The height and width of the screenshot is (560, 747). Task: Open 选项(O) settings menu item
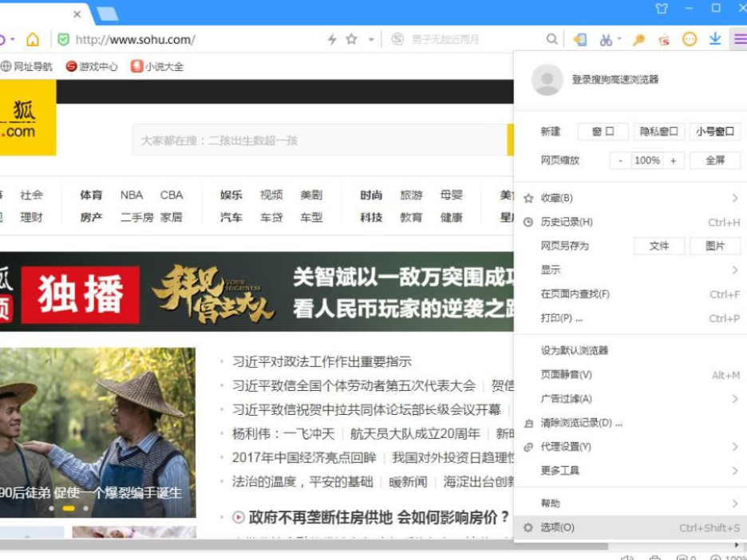click(x=630, y=527)
